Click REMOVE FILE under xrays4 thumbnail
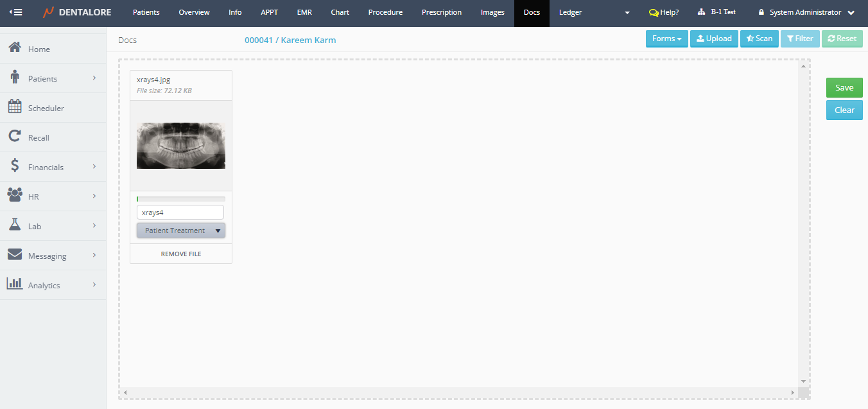The height and width of the screenshot is (409, 868). (181, 254)
